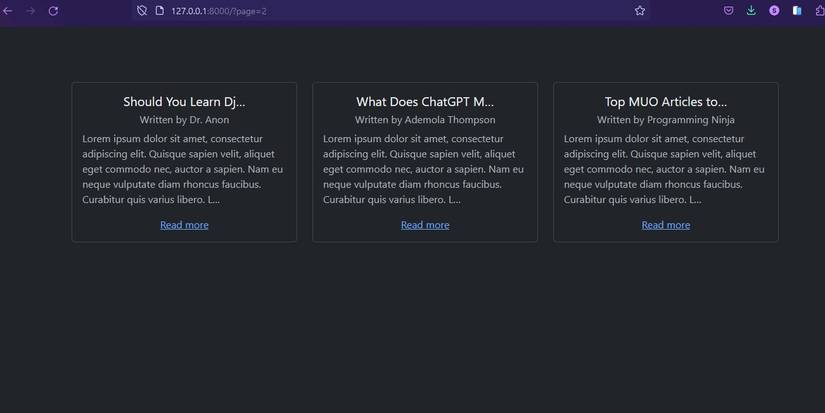Open Read more for Should You Learn Dj...

[184, 225]
